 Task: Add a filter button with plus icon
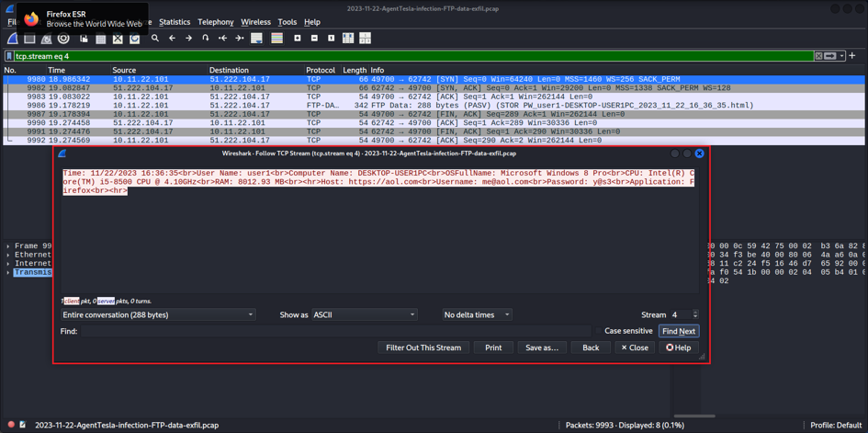852,55
